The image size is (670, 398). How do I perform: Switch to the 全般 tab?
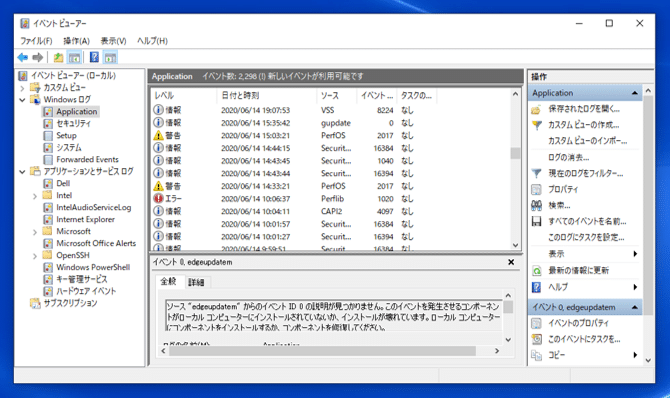(168, 281)
